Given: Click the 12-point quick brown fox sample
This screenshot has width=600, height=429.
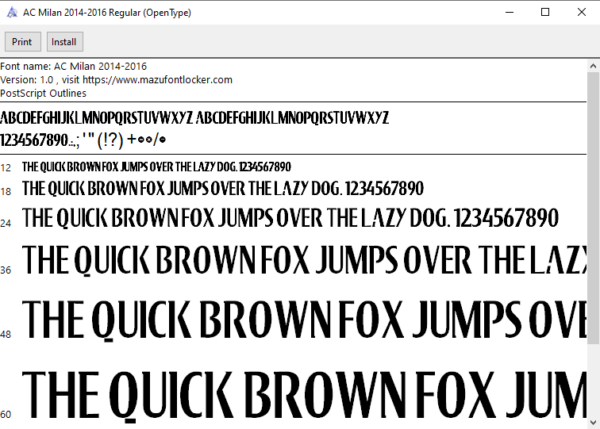Looking at the screenshot, I should pyautogui.click(x=157, y=167).
